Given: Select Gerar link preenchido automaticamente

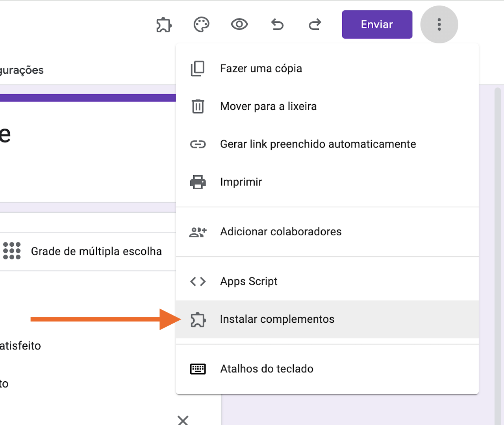Looking at the screenshot, I should 318,144.
